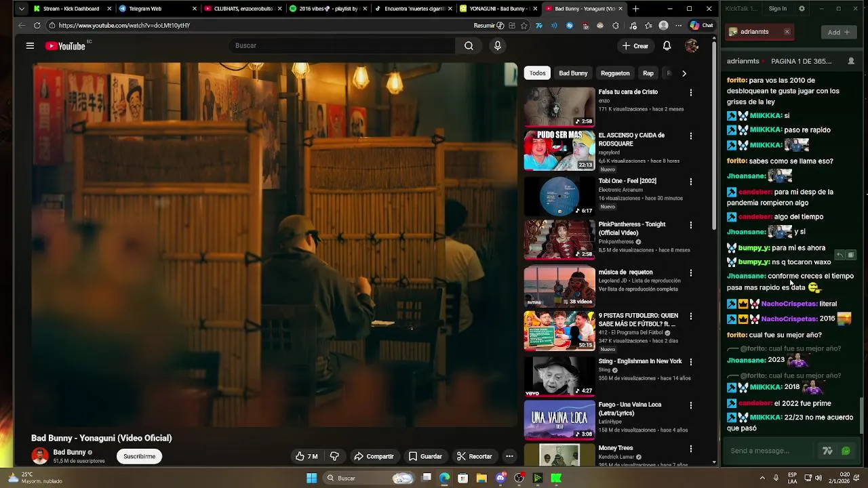Viewport: 868px width, 488px height.
Task: Open options for Money Trees video
Action: 691,449
